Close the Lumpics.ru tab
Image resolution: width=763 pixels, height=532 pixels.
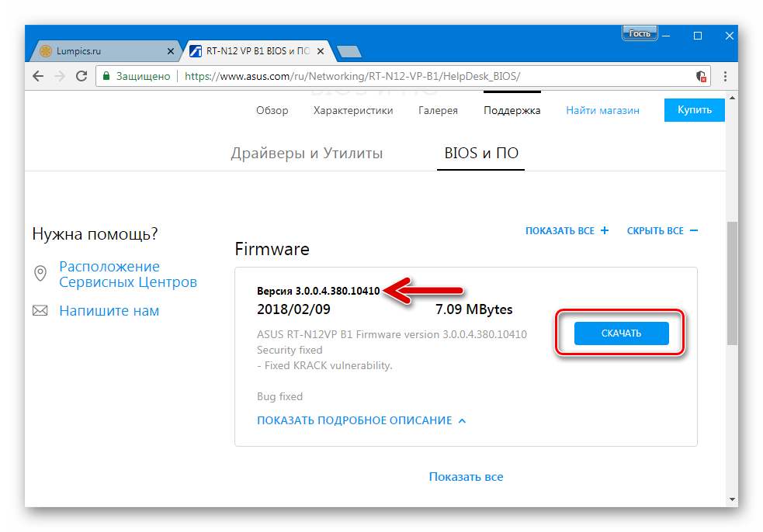pyautogui.click(x=170, y=51)
